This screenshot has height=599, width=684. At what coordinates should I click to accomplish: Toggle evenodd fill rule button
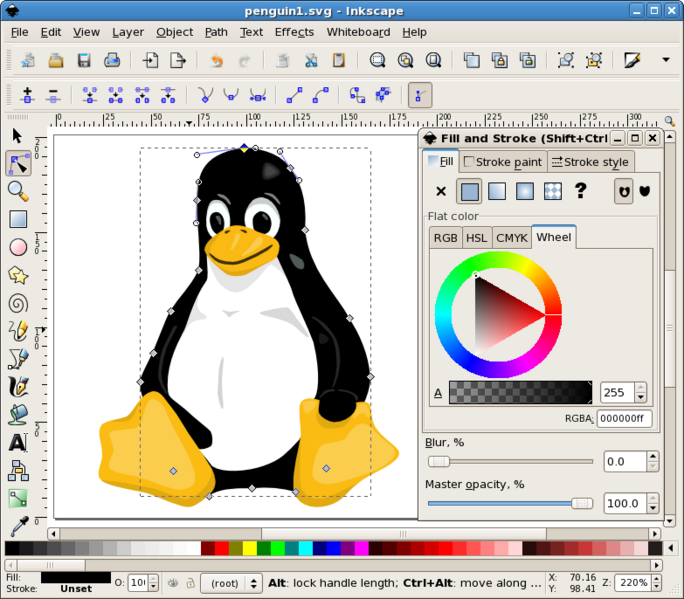(x=624, y=191)
